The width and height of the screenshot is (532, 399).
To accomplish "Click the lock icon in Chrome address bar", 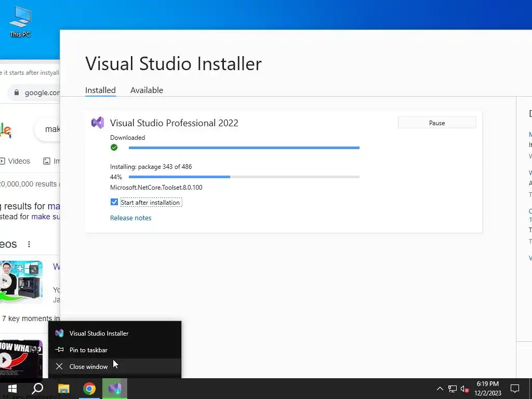I will [x=17, y=92].
